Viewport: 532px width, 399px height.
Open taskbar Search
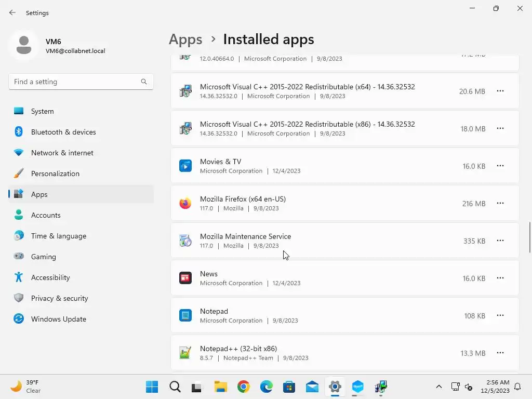point(175,387)
